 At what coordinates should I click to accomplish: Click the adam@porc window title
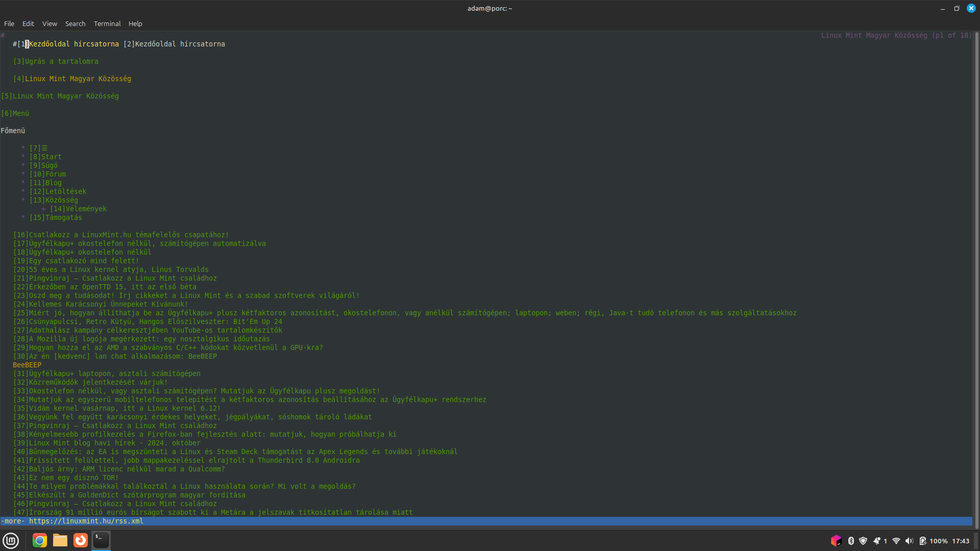pyautogui.click(x=489, y=9)
